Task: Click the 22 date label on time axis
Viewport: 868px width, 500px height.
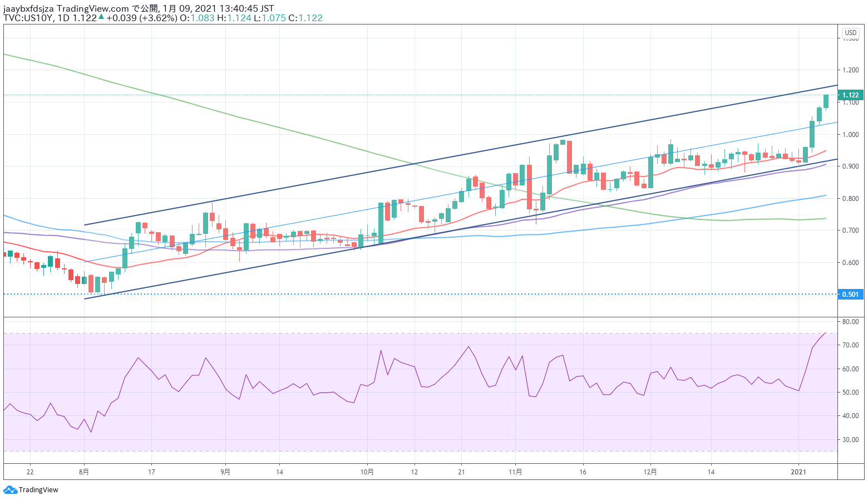Action: pyautogui.click(x=30, y=472)
